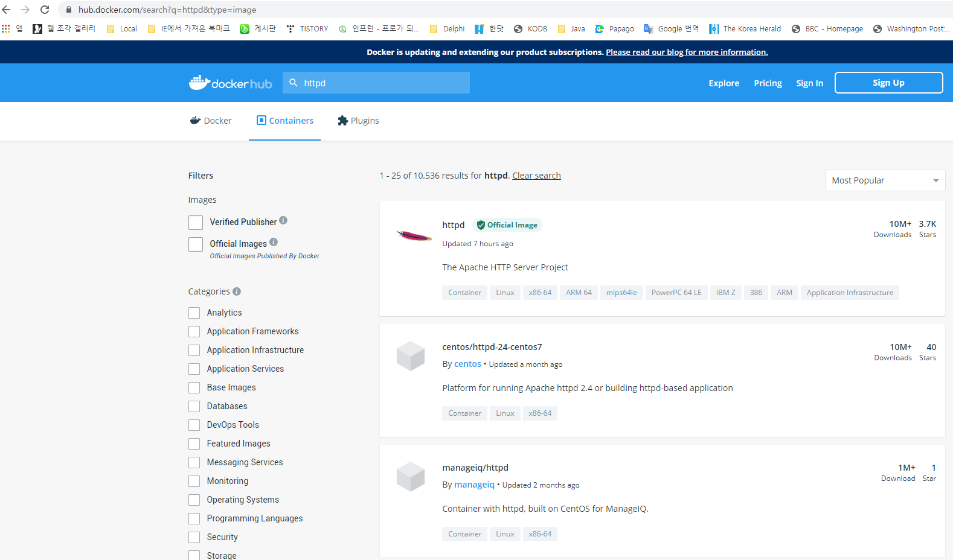Open The Korea Herald bookmark

click(745, 28)
